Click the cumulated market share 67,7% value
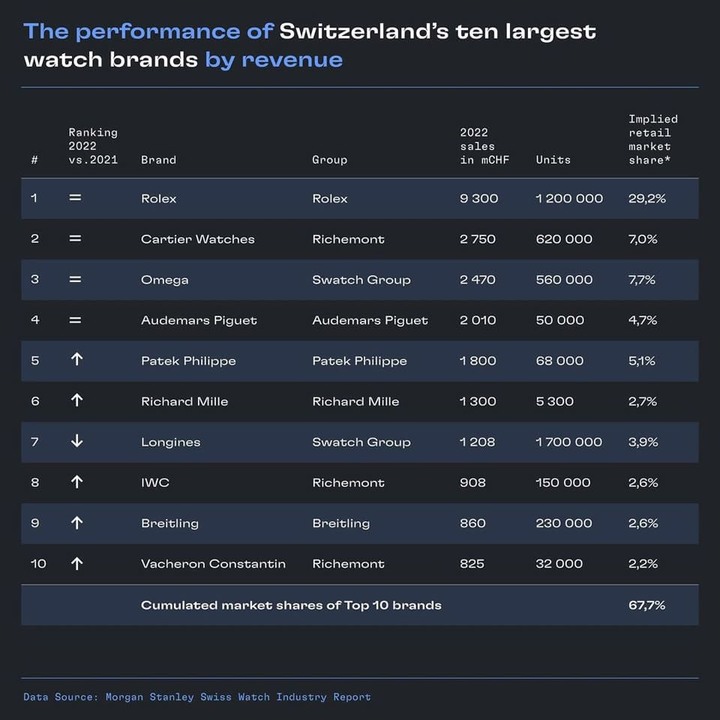 pos(647,605)
